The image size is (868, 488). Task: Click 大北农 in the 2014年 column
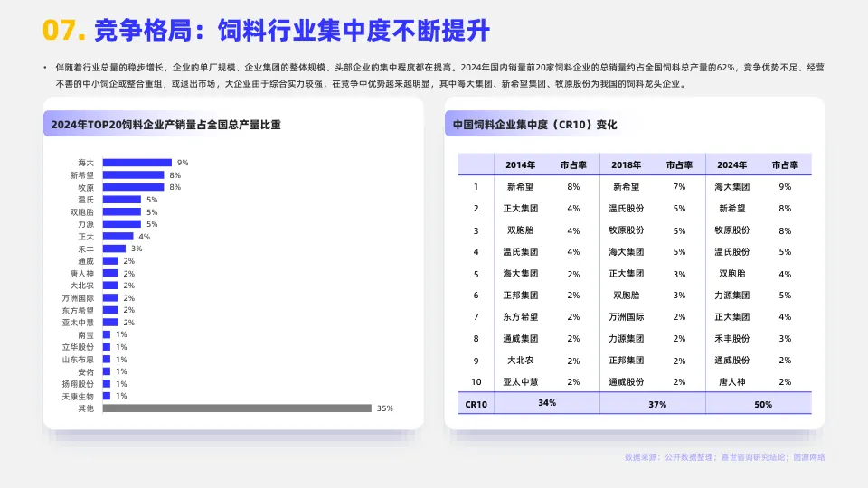coord(521,361)
